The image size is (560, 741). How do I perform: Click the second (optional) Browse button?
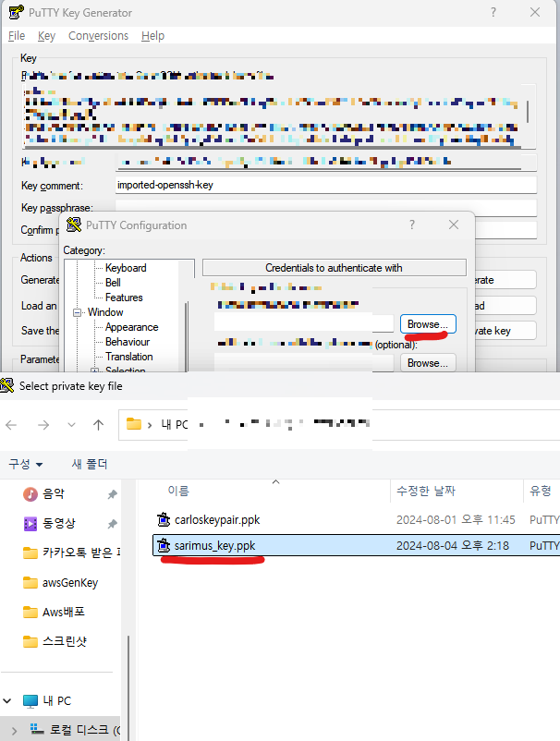[x=428, y=363]
